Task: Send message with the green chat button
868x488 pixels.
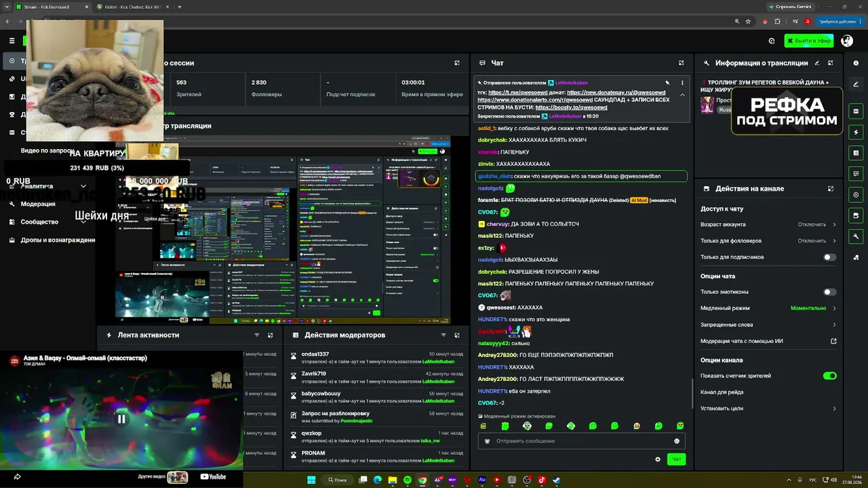Action: tap(676, 460)
